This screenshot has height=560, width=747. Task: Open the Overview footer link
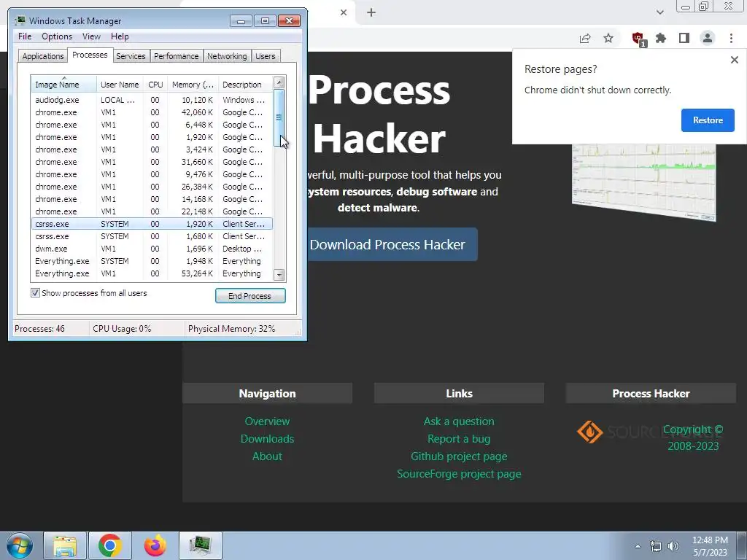(x=267, y=421)
